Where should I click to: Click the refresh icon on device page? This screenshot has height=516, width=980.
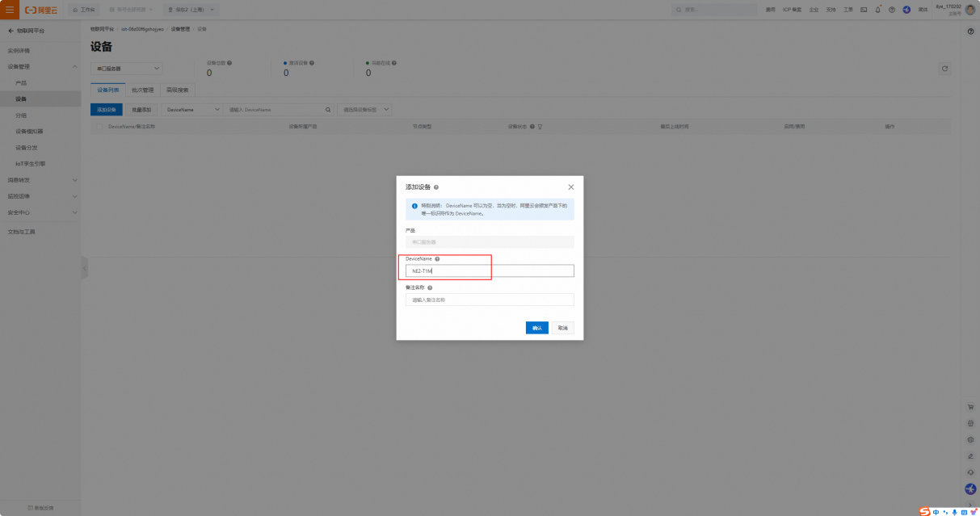(944, 69)
